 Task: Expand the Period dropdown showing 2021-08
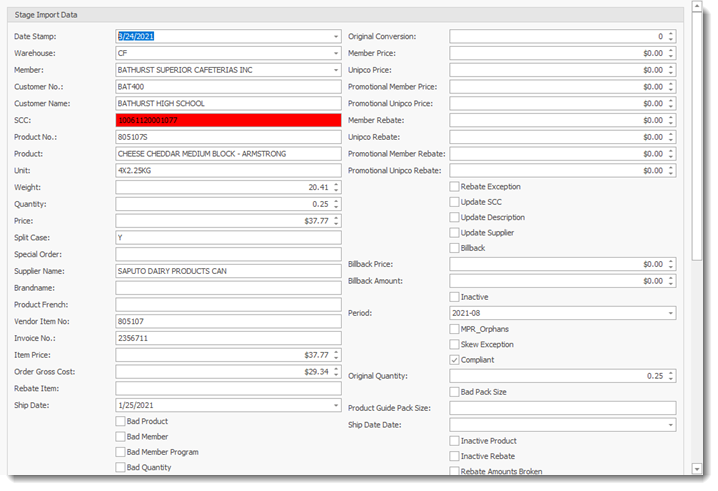coord(669,313)
